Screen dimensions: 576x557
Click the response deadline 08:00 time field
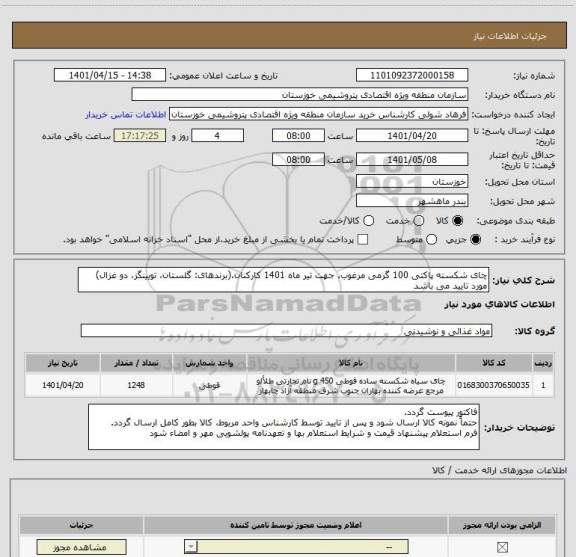click(298, 136)
